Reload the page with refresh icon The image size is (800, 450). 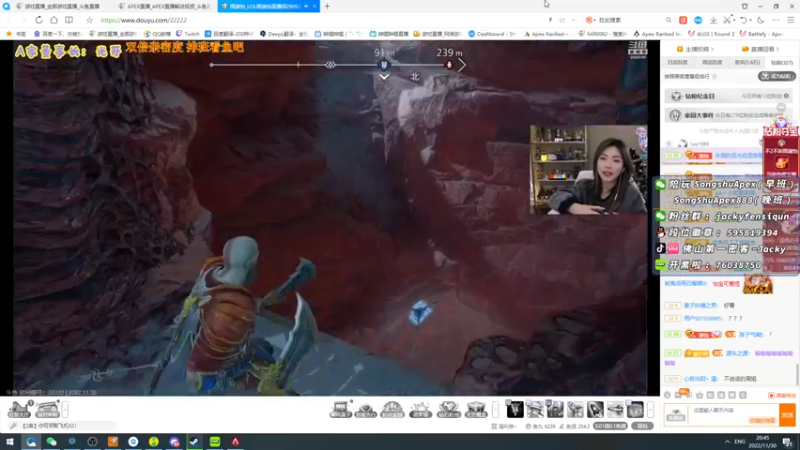point(39,20)
